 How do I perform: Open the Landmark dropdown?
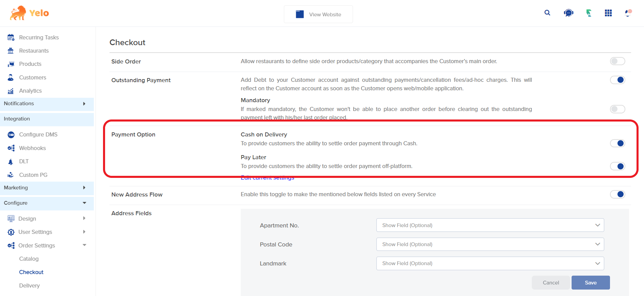click(490, 263)
